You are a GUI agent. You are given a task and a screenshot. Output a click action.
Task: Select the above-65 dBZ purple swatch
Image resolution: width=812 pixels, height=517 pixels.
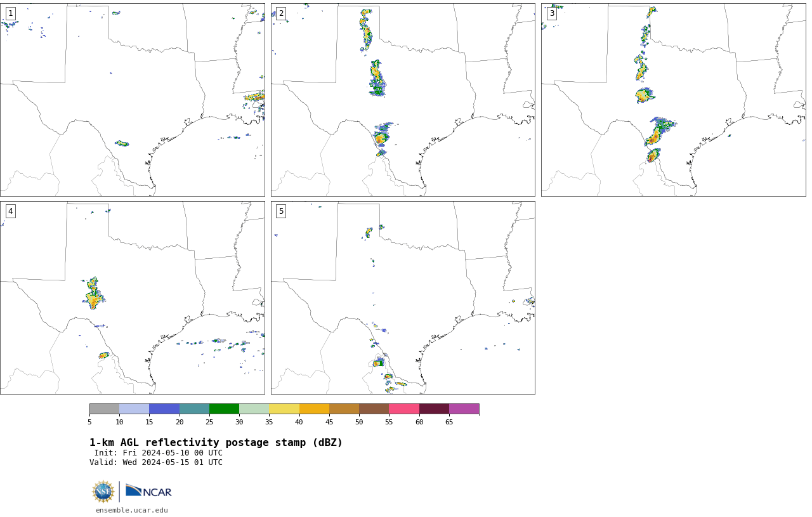[x=464, y=409]
